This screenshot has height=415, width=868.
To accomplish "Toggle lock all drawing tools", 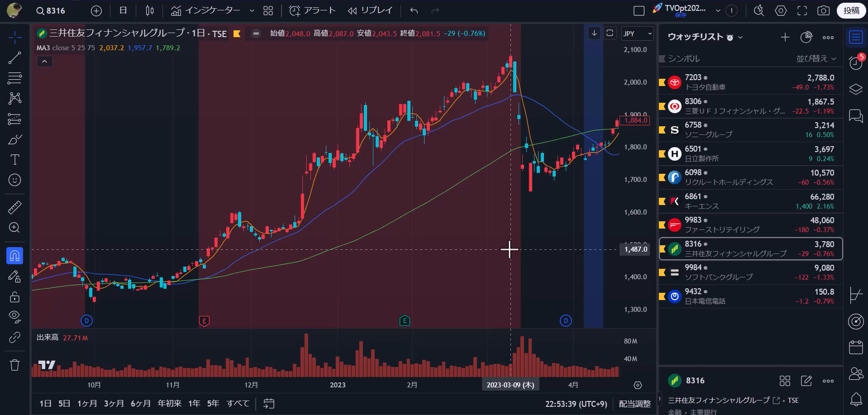I will pyautogui.click(x=14, y=297).
